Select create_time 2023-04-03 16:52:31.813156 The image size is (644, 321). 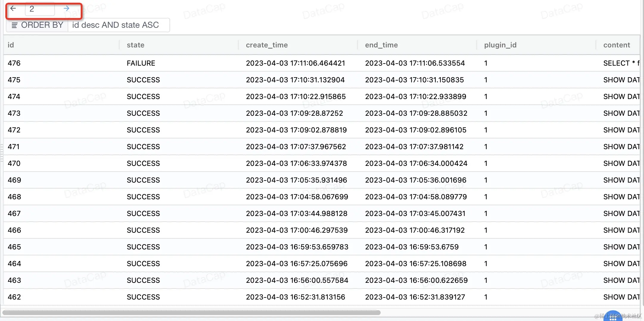point(295,297)
